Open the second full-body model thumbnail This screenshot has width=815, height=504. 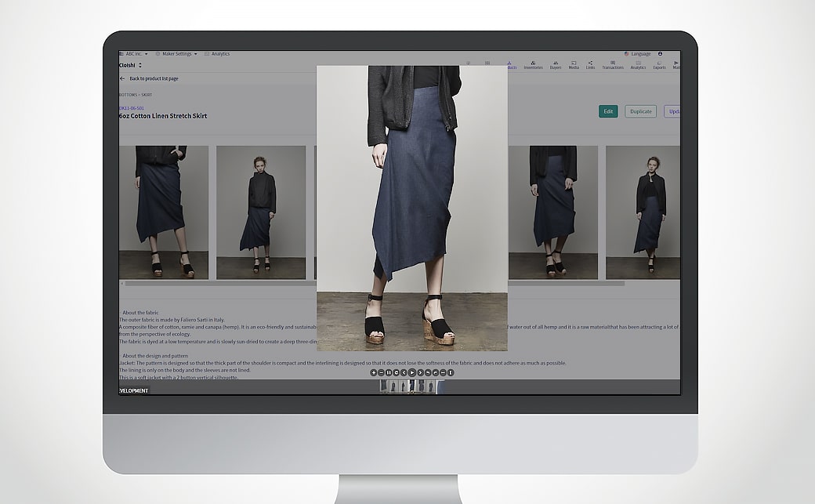(x=261, y=212)
